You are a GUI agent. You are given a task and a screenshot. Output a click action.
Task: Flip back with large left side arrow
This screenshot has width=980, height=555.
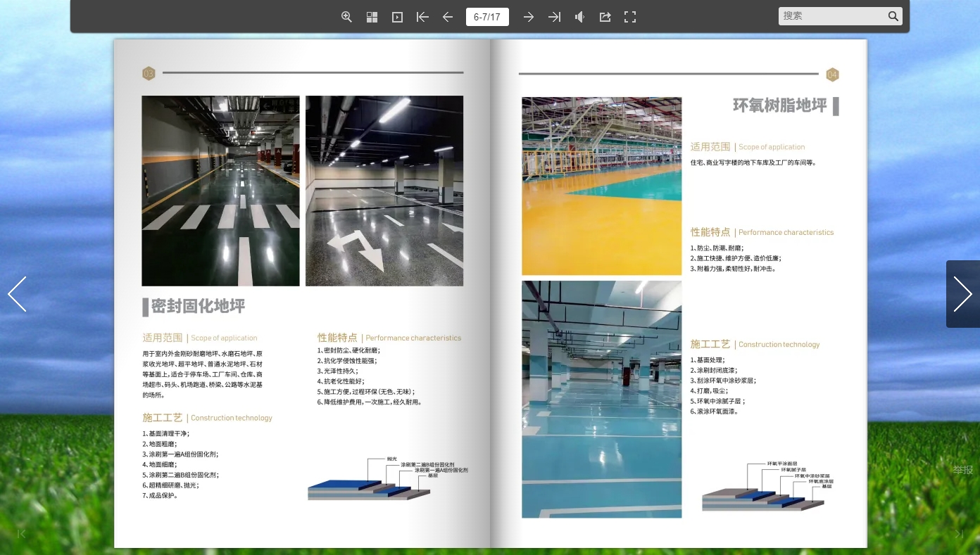point(17,294)
